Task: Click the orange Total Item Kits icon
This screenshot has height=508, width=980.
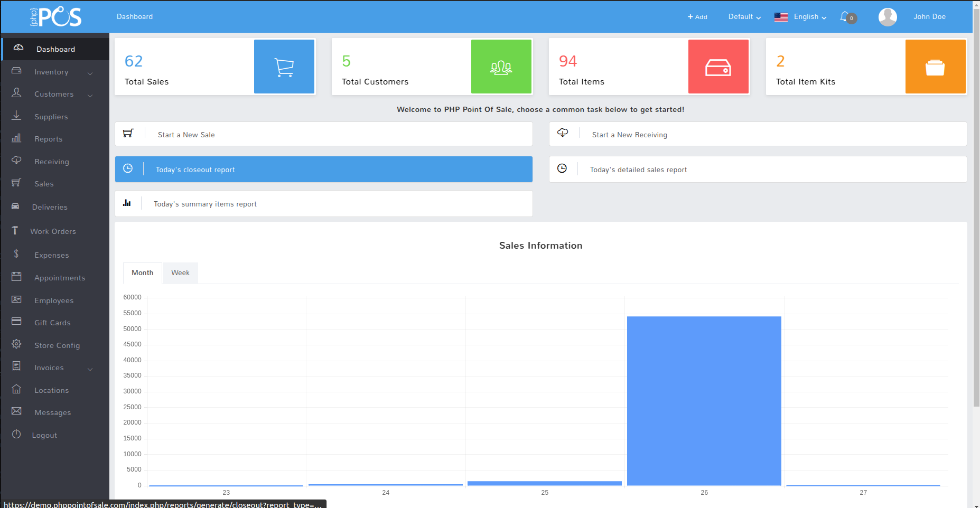Action: click(935, 67)
